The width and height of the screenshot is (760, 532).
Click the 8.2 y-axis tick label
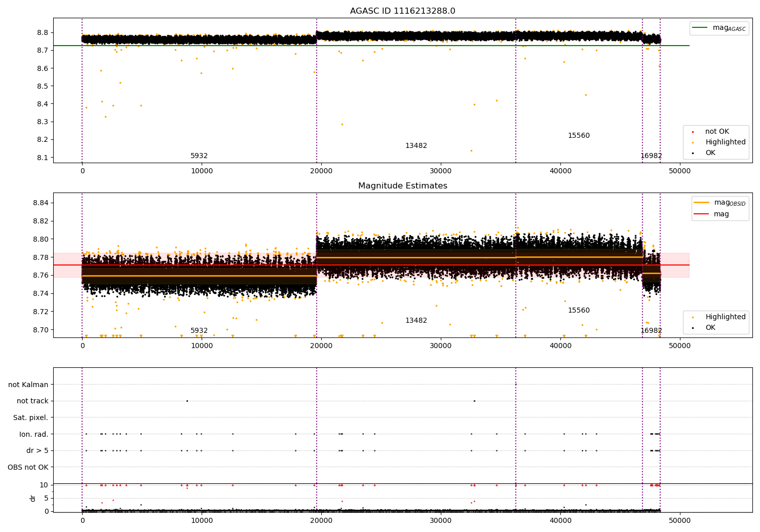(x=43, y=140)
